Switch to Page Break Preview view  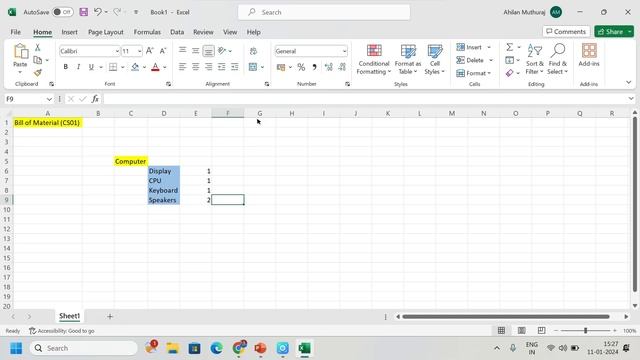[x=542, y=330]
